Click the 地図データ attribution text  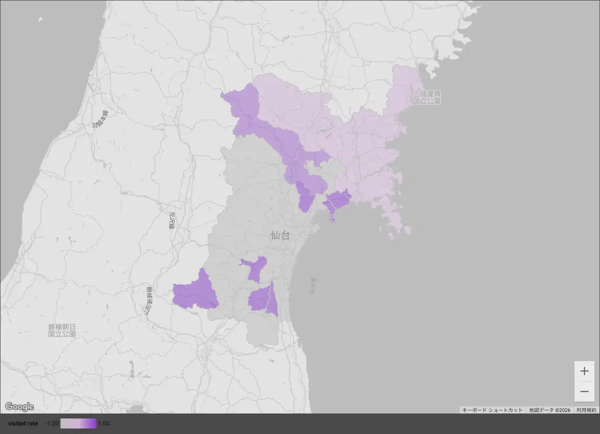548,410
